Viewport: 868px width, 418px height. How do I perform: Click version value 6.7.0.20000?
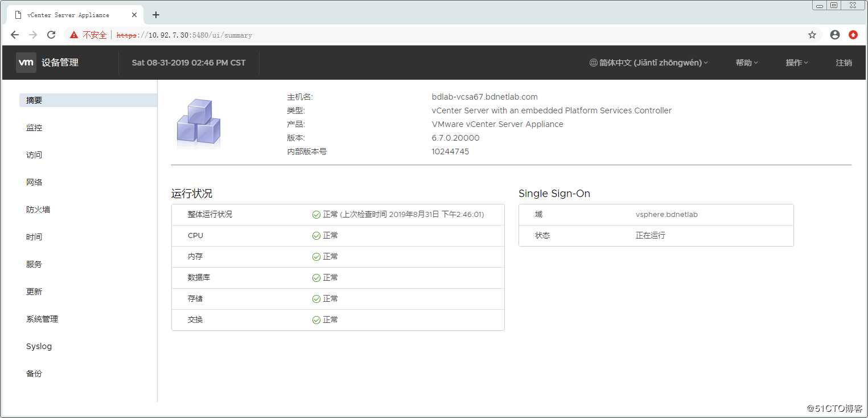[456, 138]
